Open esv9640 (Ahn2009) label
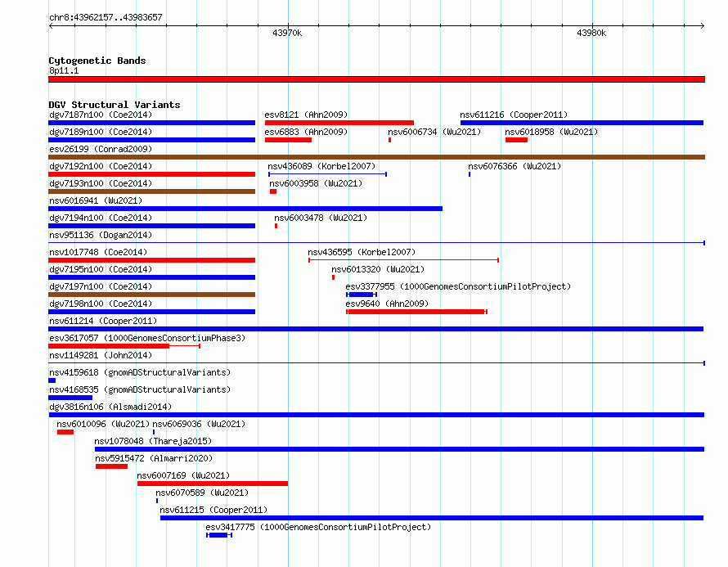This screenshot has width=728, height=567. [x=387, y=304]
